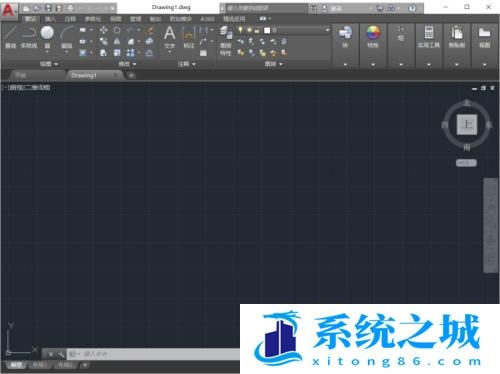Click the Help icon in the title bar
Screen dimensions: 500x374
tap(412, 8)
